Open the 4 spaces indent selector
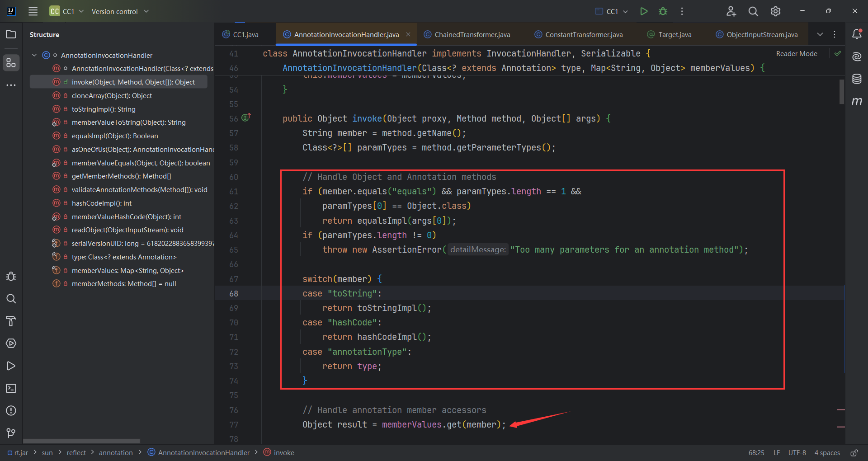The image size is (868, 461). (827, 452)
